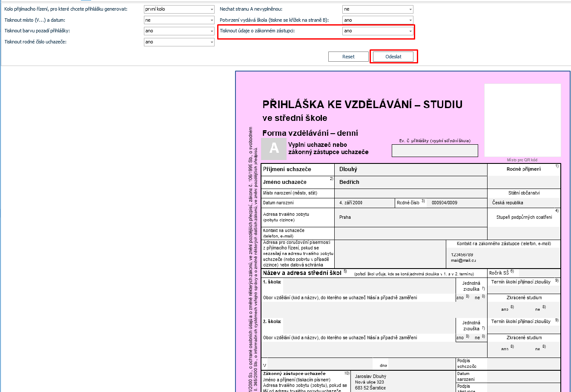Click 'Název a adresa středních škol' heading
The height and width of the screenshot is (392, 571).
(x=302, y=273)
